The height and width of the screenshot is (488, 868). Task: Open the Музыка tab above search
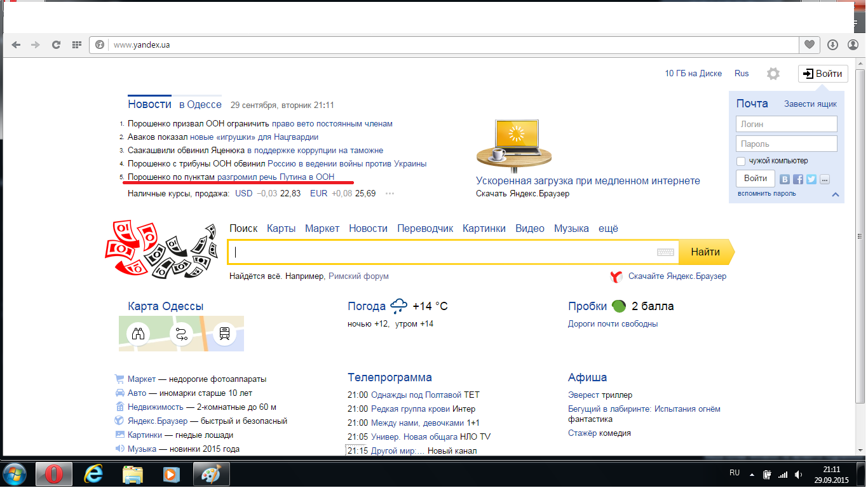[x=571, y=229]
